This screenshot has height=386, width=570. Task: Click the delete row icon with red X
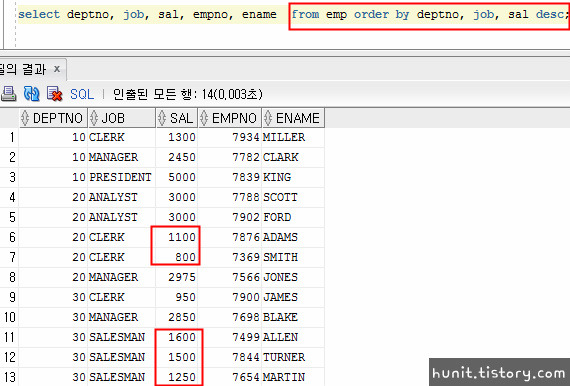pos(55,94)
